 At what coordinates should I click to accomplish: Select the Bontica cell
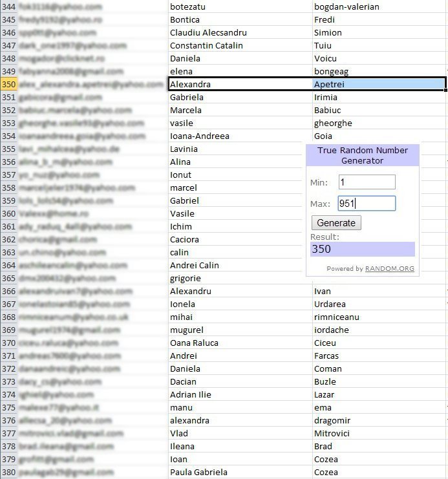pos(240,19)
